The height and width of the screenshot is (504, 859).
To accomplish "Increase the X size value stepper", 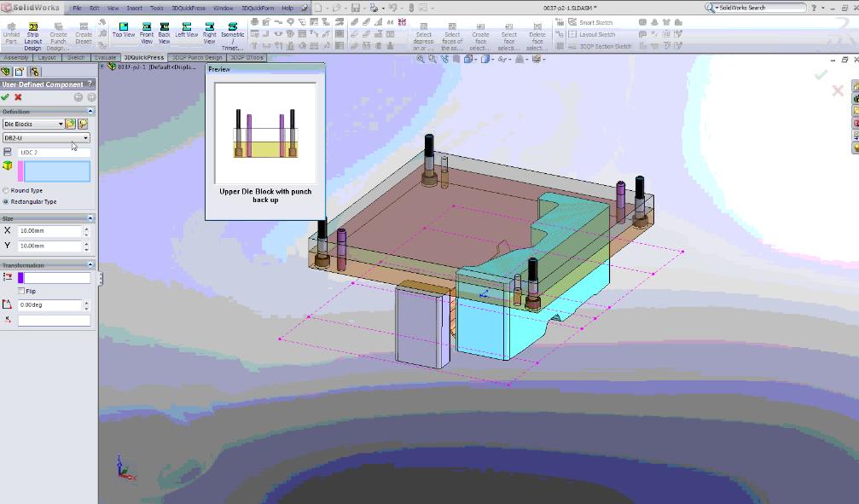I will click(86, 229).
